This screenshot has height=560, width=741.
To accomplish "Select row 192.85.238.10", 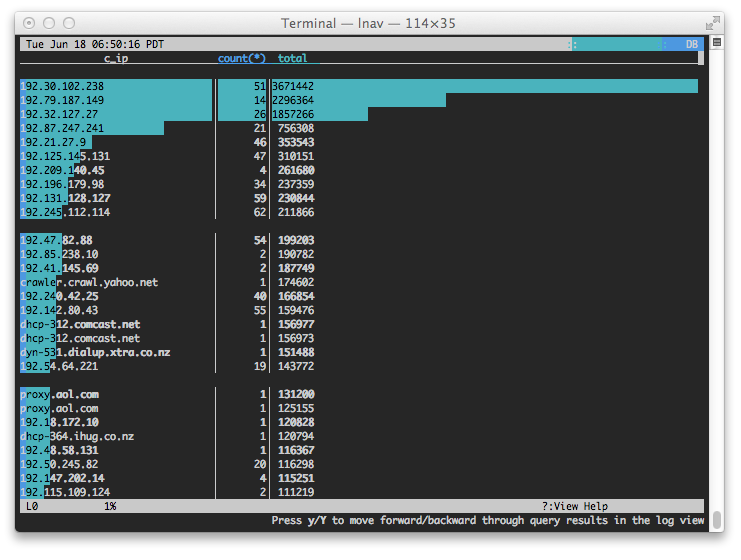I will click(359, 254).
